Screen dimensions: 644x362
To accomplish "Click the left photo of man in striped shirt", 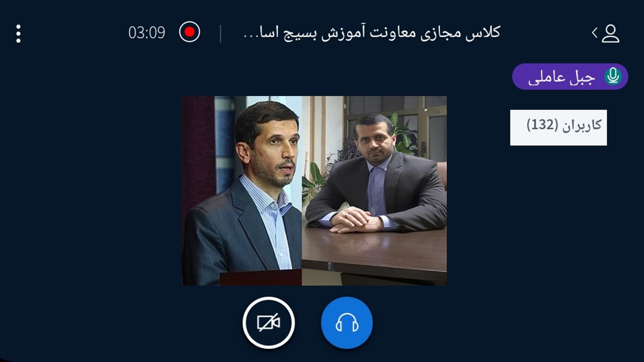I will click(242, 191).
